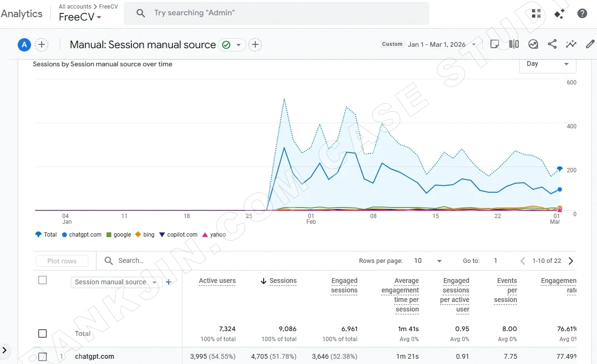Sort the table by the Sessions column
Screen dimensions: 597x364
283,281
